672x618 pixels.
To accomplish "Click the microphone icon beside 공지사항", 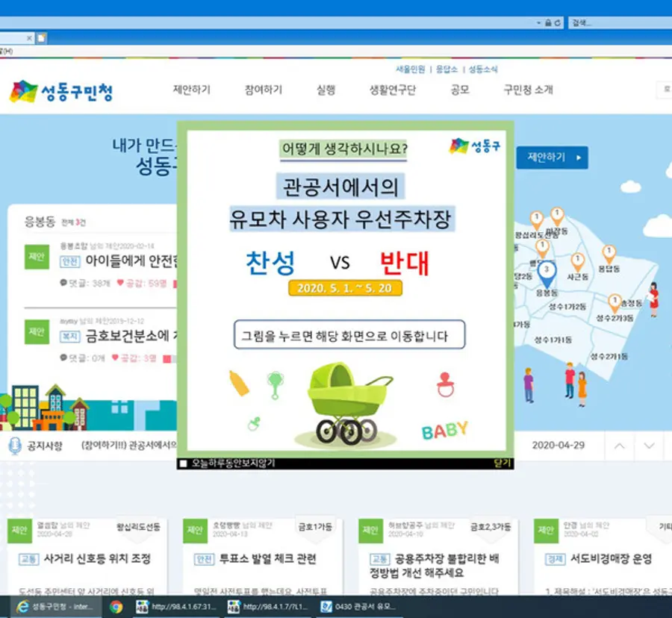I will coord(15,446).
